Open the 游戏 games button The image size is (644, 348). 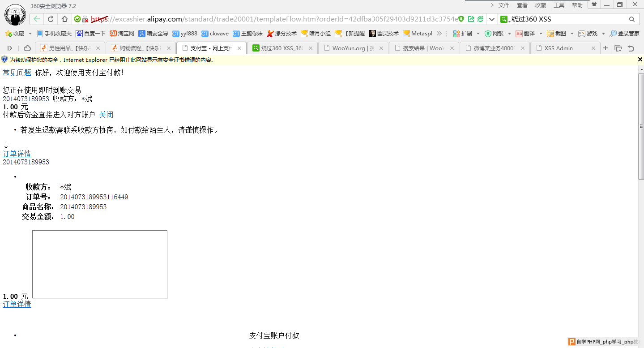588,34
